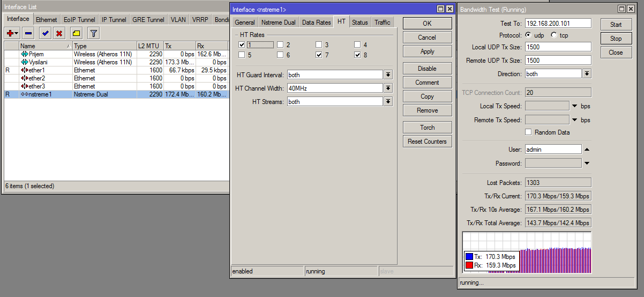Click the Cancel button
The image size is (644, 297).
[427, 38]
